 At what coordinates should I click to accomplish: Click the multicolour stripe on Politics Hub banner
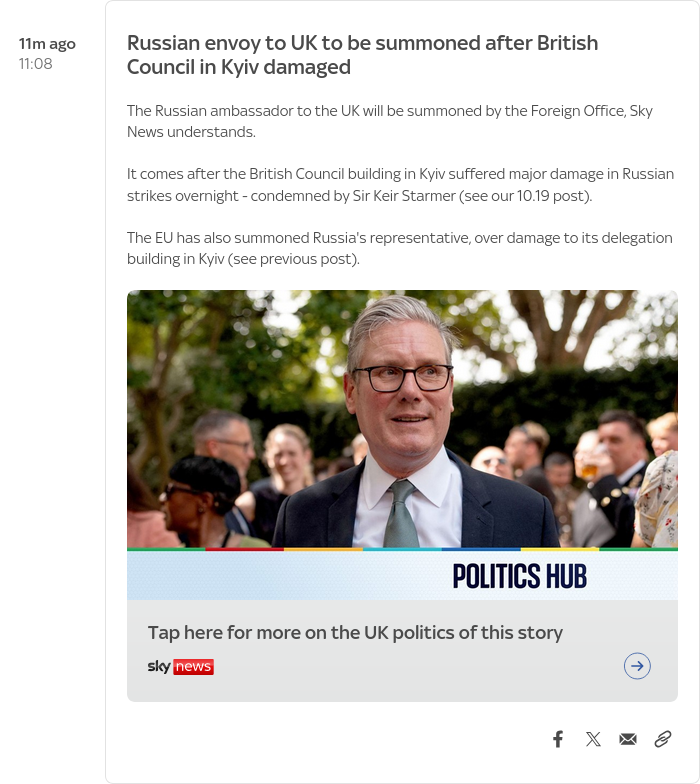(x=402, y=549)
